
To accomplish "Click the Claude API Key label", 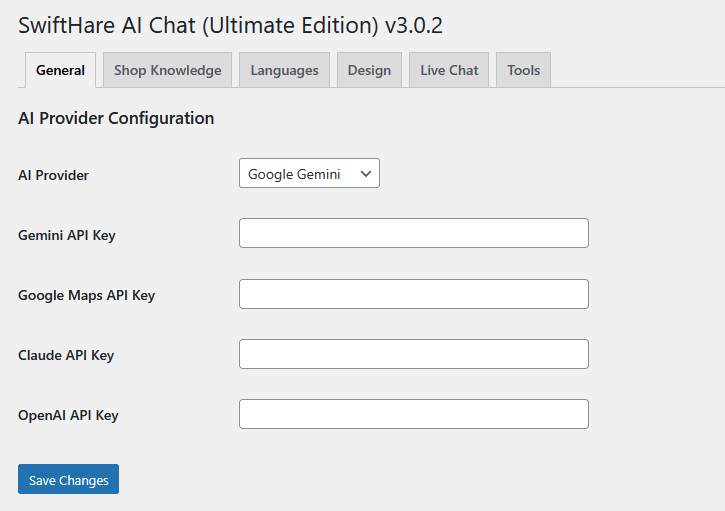I will click(66, 356).
